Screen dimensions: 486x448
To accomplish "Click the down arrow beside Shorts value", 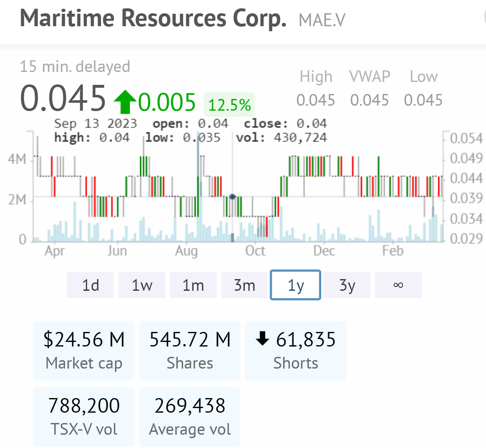I will tap(262, 338).
